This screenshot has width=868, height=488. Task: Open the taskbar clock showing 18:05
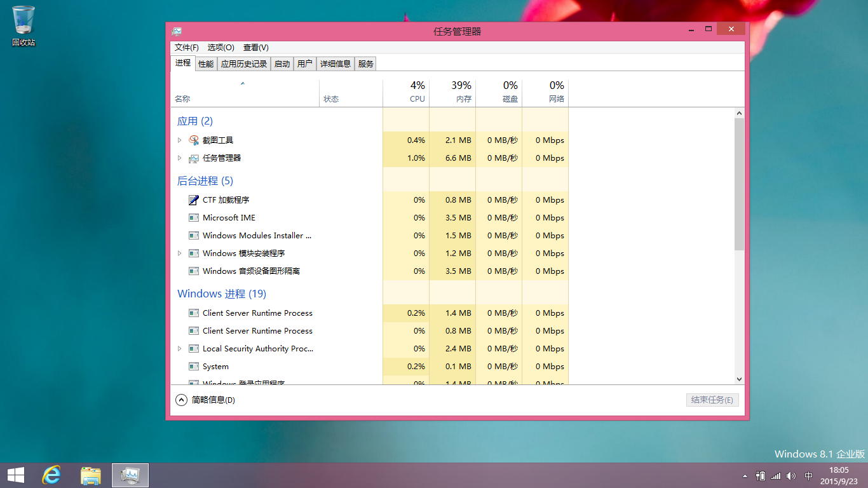[839, 475]
